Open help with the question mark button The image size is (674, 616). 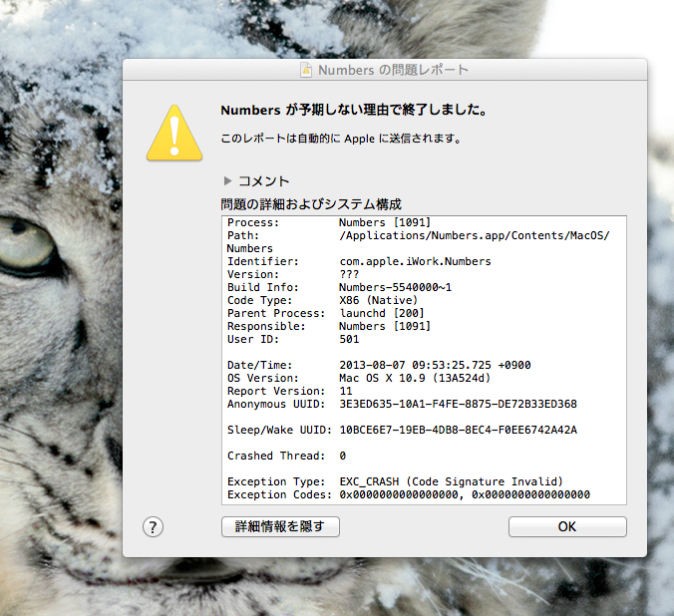[x=153, y=527]
